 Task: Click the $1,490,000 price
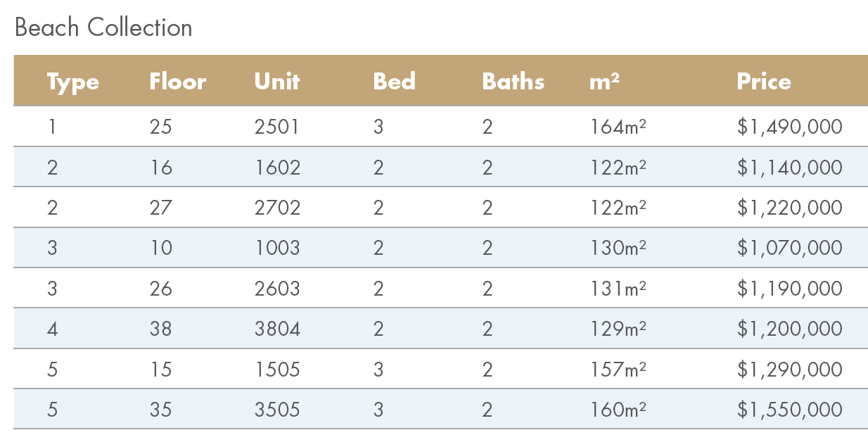click(789, 127)
